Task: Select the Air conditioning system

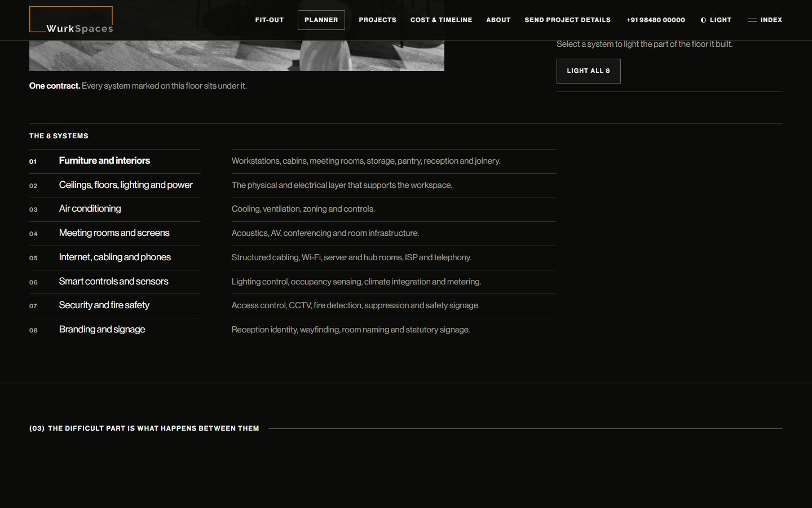Action: tap(115, 209)
